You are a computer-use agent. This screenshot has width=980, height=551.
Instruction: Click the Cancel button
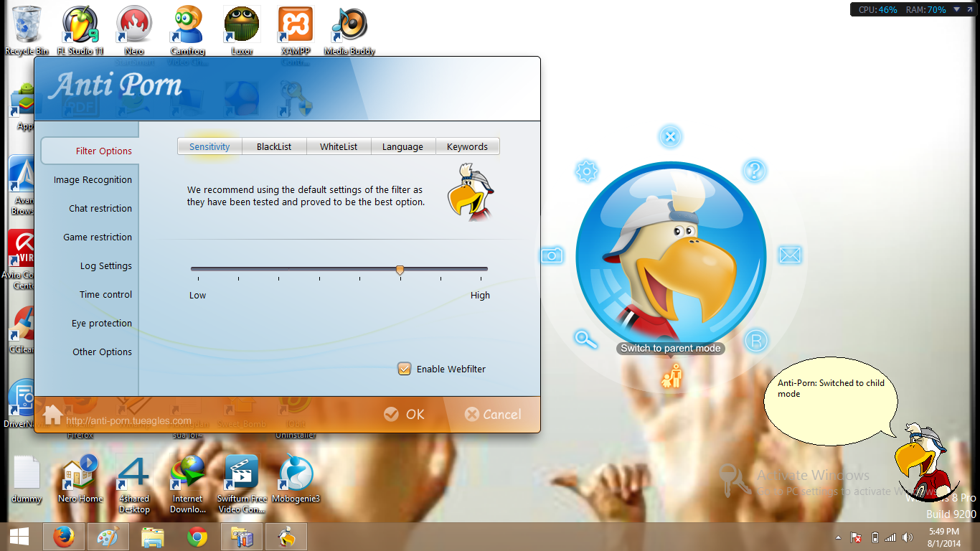tap(493, 414)
